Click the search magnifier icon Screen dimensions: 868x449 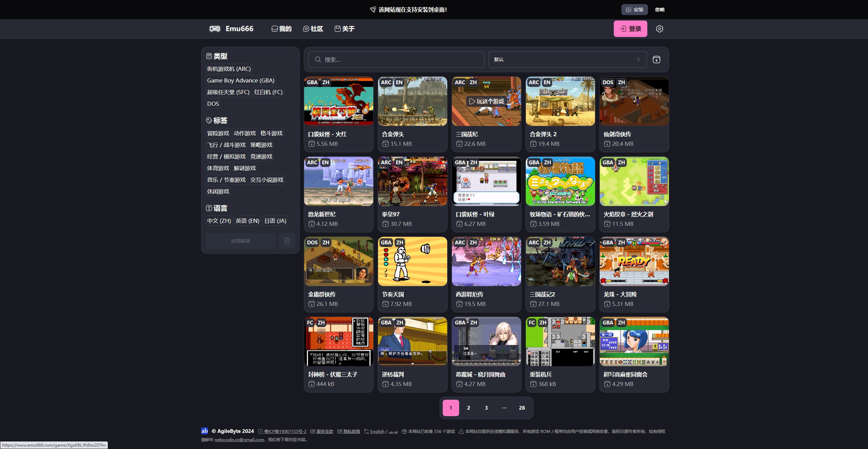coord(318,60)
